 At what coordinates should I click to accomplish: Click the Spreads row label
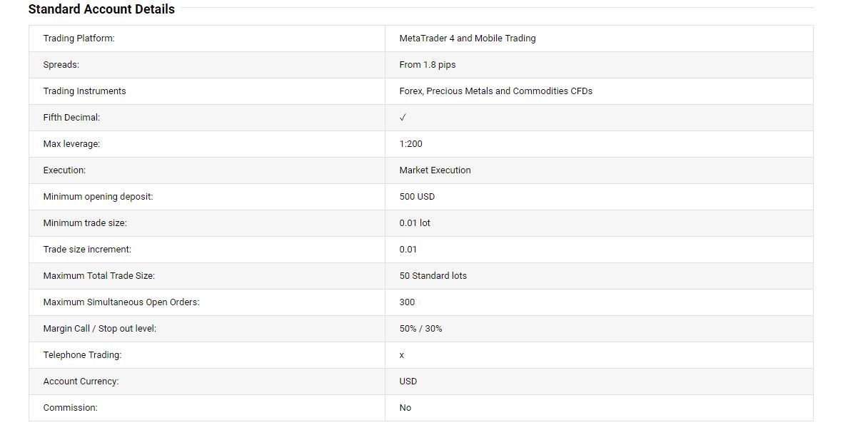coord(61,65)
